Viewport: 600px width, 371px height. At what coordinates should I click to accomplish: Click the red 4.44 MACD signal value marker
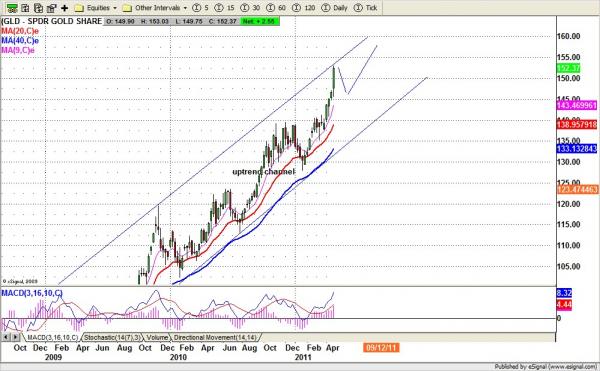(x=564, y=305)
